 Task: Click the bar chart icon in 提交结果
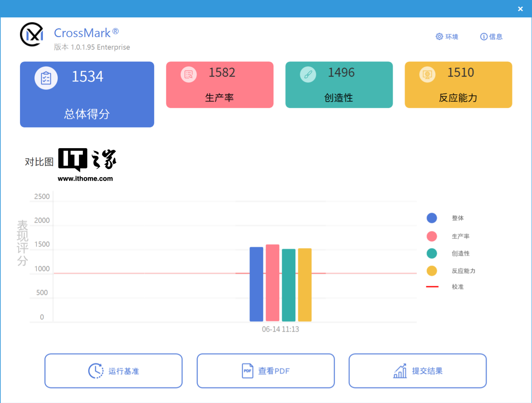[400, 371]
